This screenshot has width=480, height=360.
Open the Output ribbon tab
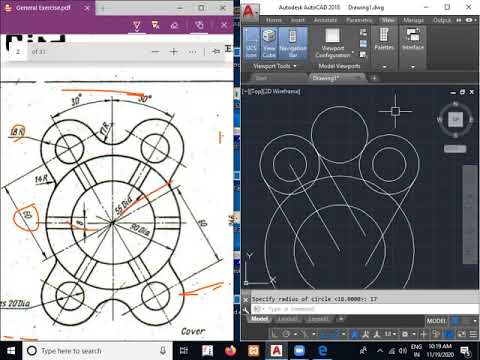pos(442,20)
